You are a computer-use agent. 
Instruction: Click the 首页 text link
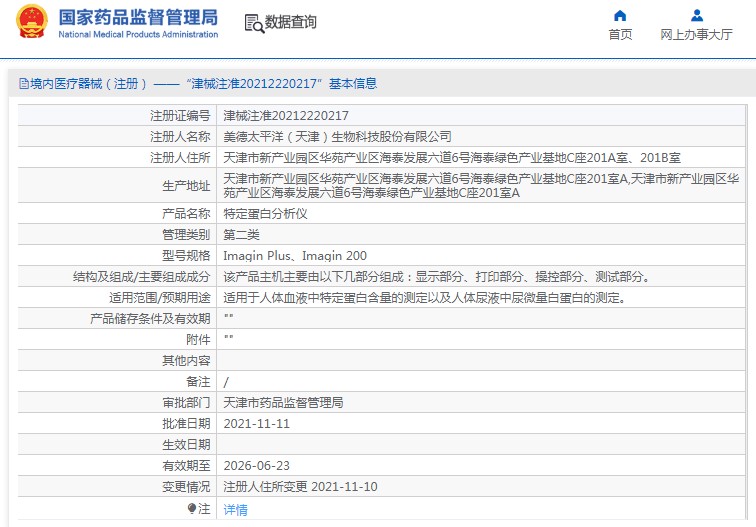pyautogui.click(x=620, y=35)
